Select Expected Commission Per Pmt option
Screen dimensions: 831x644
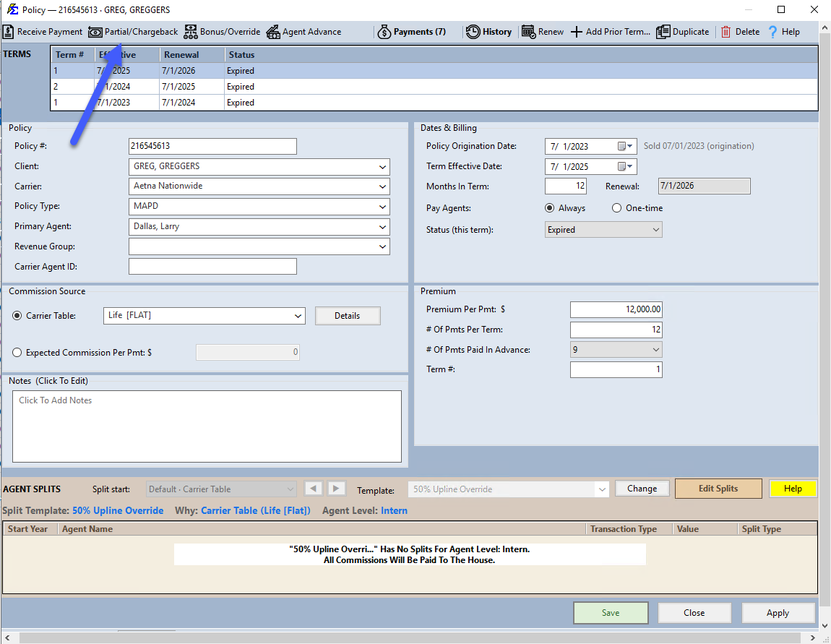coord(17,353)
